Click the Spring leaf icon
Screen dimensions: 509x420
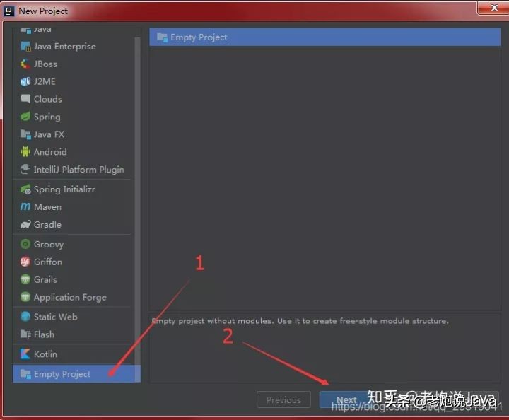tap(25, 117)
